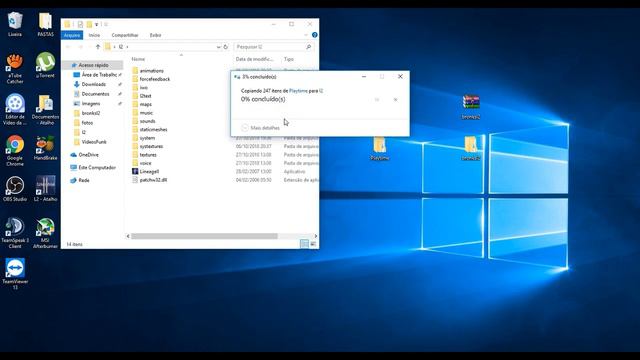The image size is (640, 360).
Task: Click the New folder icon in title bar
Action: 89,24
